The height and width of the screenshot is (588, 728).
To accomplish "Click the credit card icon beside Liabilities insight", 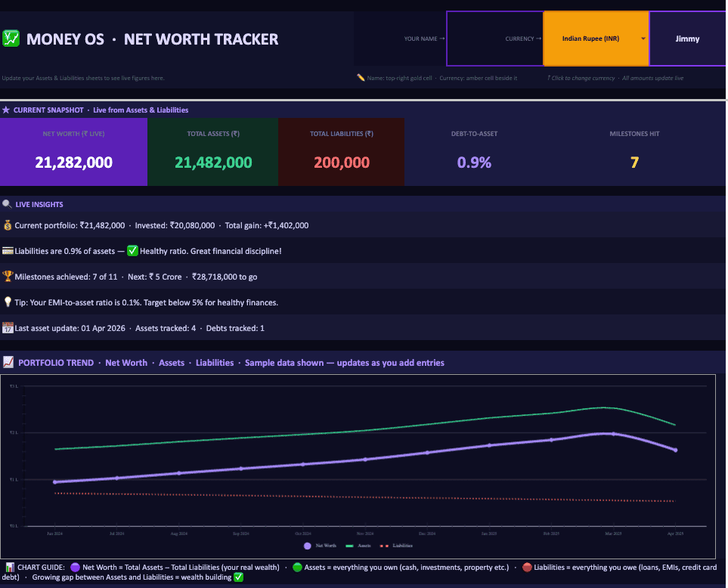I will click(8, 251).
